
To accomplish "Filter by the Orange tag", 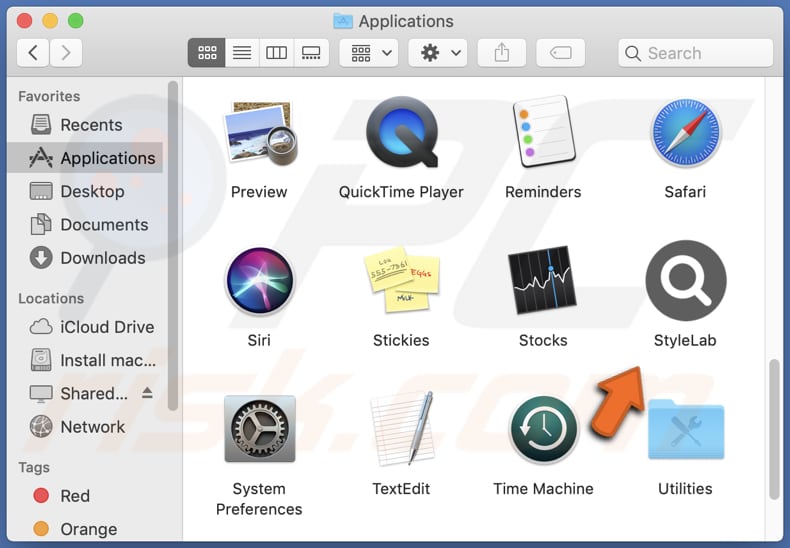I will point(85,529).
